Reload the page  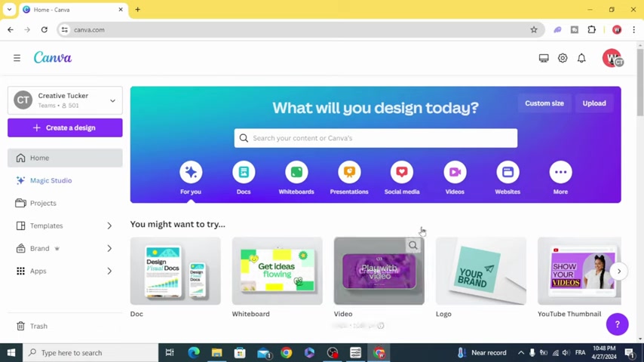tap(44, 29)
